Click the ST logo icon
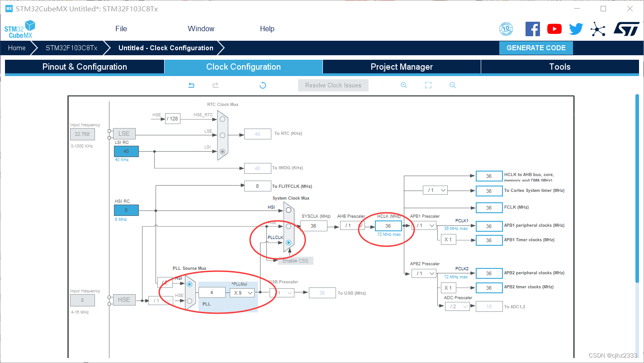The image size is (644, 363). pyautogui.click(x=626, y=29)
